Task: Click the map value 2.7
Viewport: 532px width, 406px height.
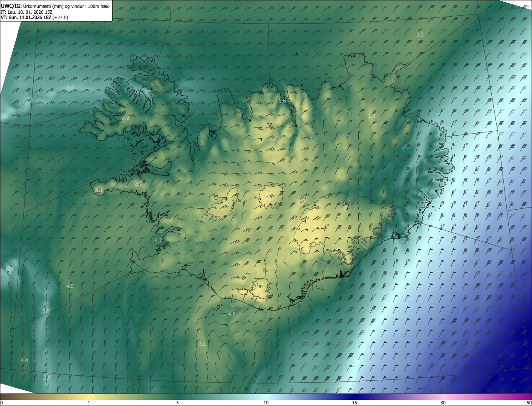Action: [x=138, y=183]
